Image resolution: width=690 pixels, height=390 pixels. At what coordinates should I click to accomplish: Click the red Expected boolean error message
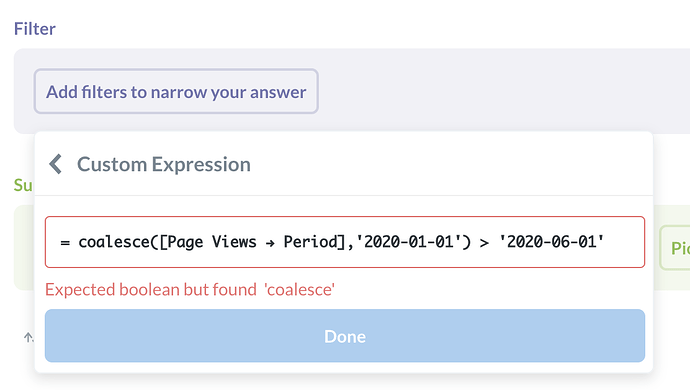pyautogui.click(x=190, y=289)
